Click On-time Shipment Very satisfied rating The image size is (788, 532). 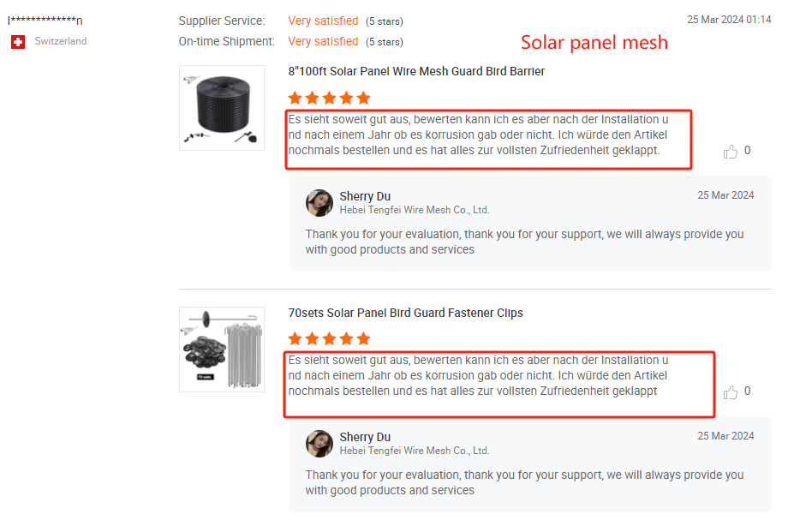323,41
